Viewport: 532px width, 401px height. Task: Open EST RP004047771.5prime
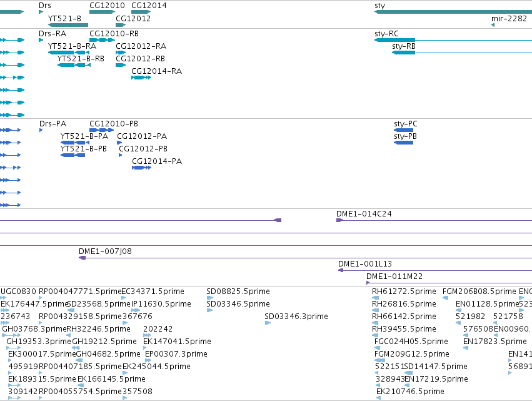(x=80, y=292)
